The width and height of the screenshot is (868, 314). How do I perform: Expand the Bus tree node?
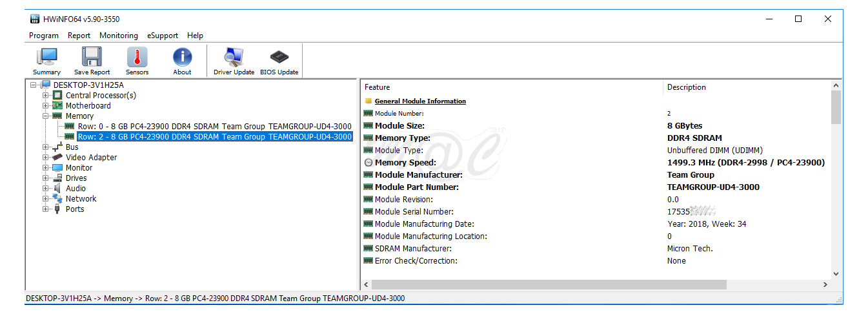pos(46,147)
